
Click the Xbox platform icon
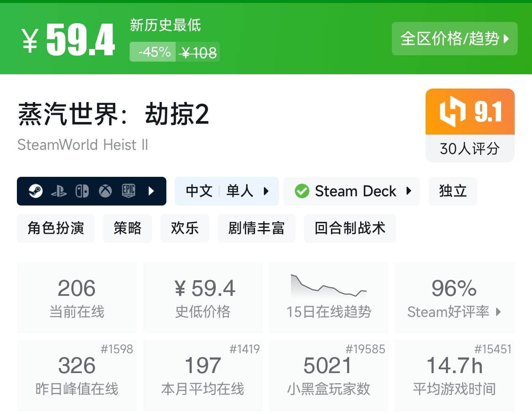click(x=105, y=191)
